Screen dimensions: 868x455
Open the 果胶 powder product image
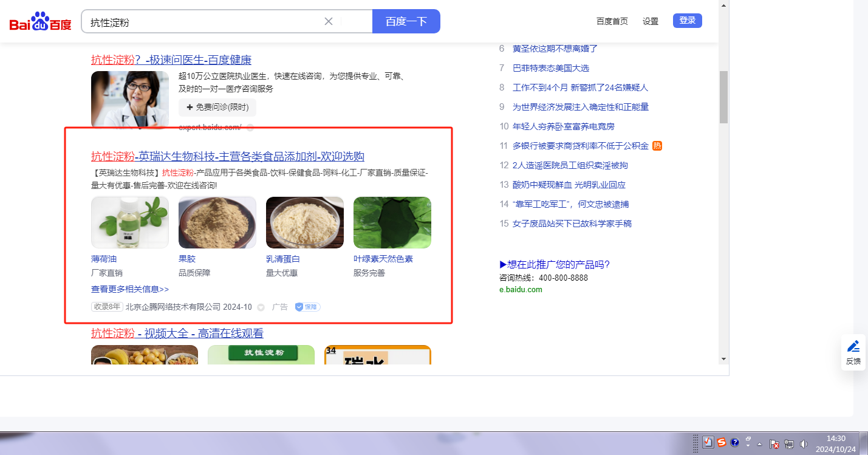(x=217, y=222)
